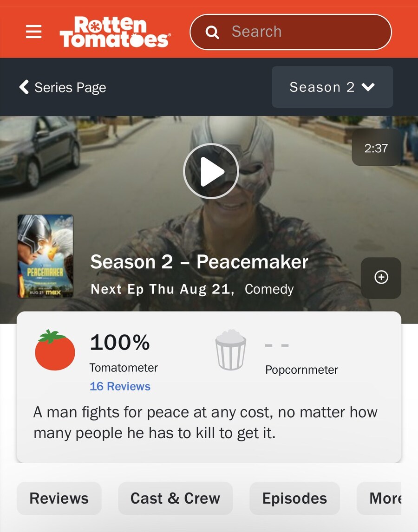Open the Cast & Crew tab
Viewport: 418px width, 532px height.
(x=175, y=498)
